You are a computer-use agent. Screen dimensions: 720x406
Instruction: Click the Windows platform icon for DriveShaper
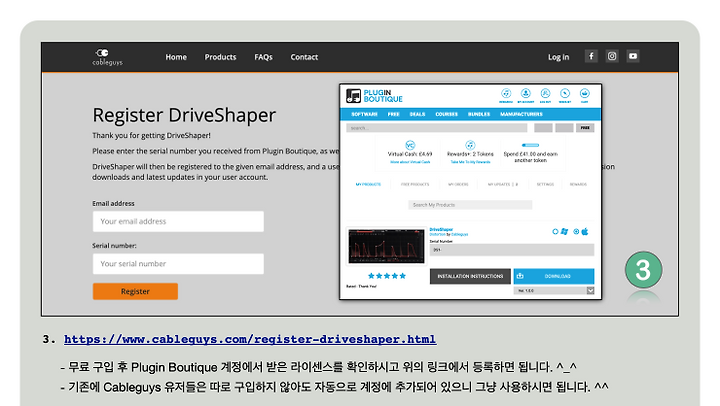point(564,231)
